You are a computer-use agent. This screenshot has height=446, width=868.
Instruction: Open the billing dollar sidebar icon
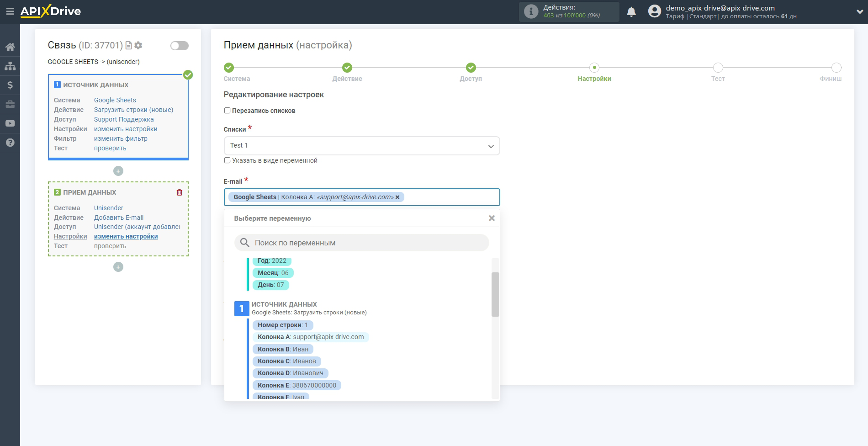(10, 85)
